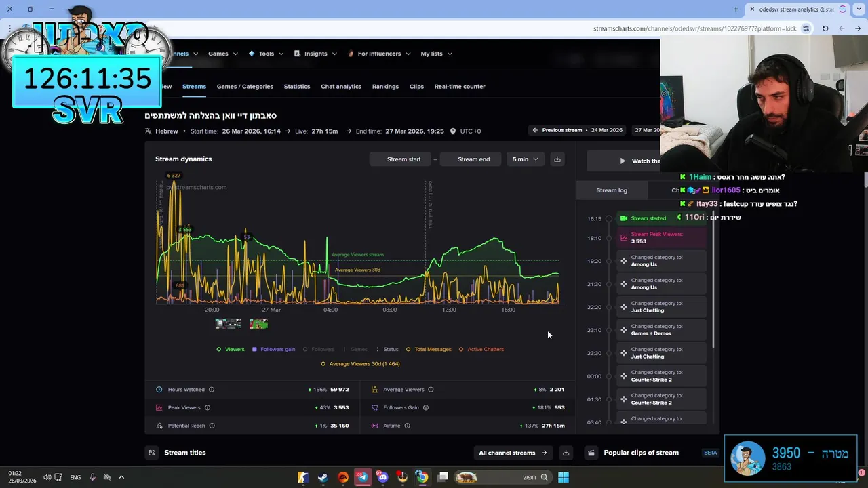This screenshot has width=868, height=488.
Task: Open the Windows Start menu
Action: (563, 477)
